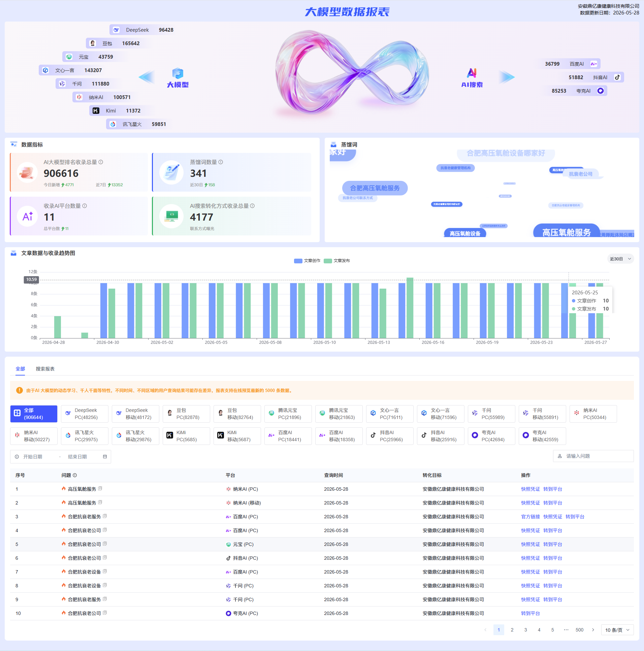Click the 百度AI icon beside 36799
Image resolution: width=644 pixels, height=651 pixels.
point(594,64)
